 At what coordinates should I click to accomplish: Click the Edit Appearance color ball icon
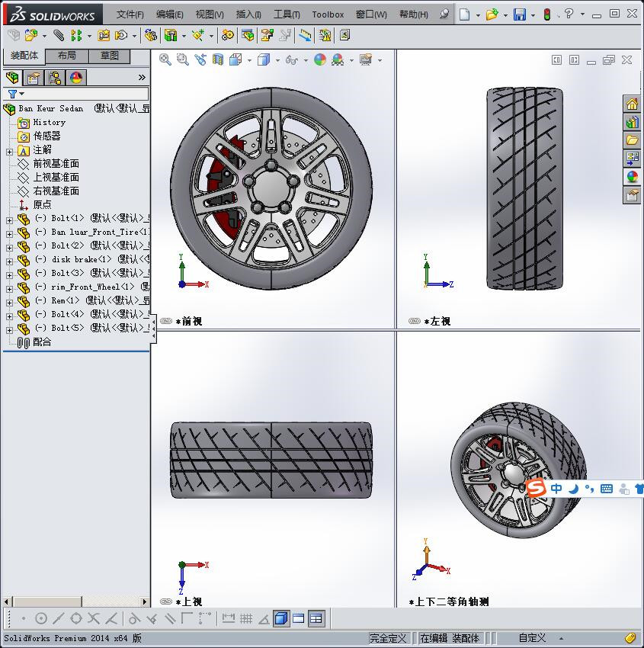coord(320,60)
